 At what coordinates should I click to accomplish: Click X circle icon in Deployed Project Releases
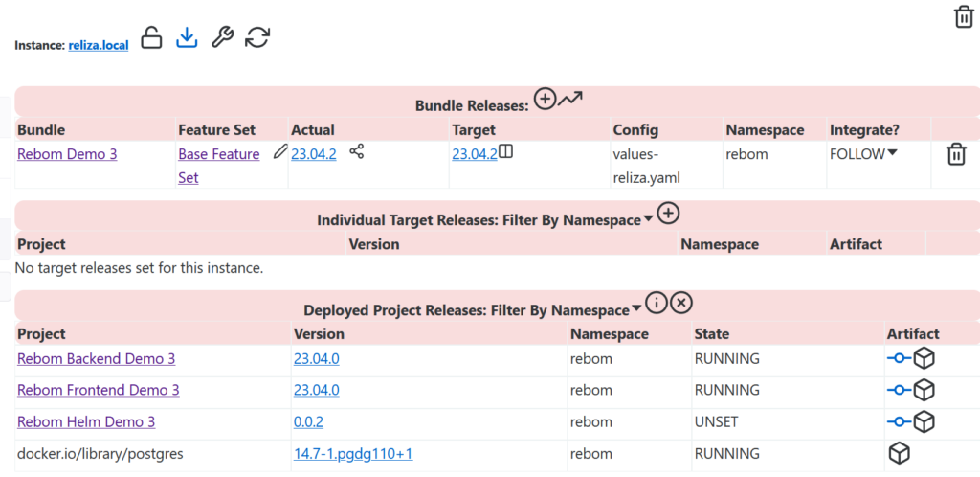click(681, 303)
